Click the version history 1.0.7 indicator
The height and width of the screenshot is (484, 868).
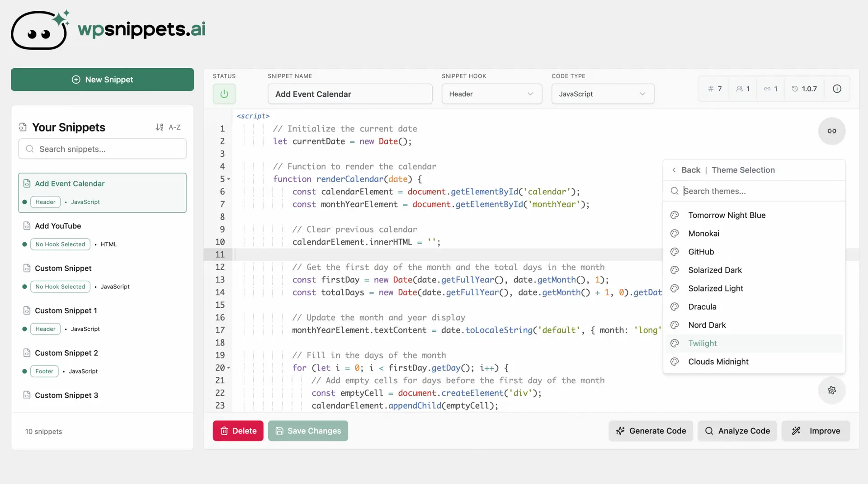[804, 89]
